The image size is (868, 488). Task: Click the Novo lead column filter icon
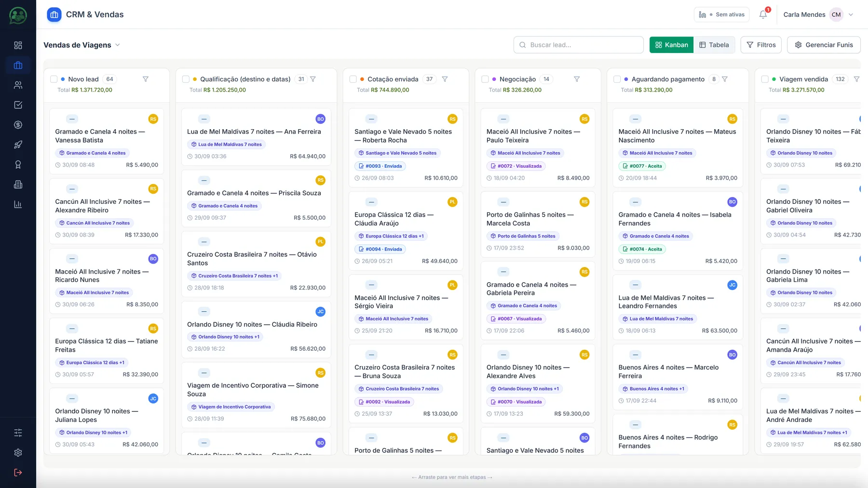tap(146, 79)
